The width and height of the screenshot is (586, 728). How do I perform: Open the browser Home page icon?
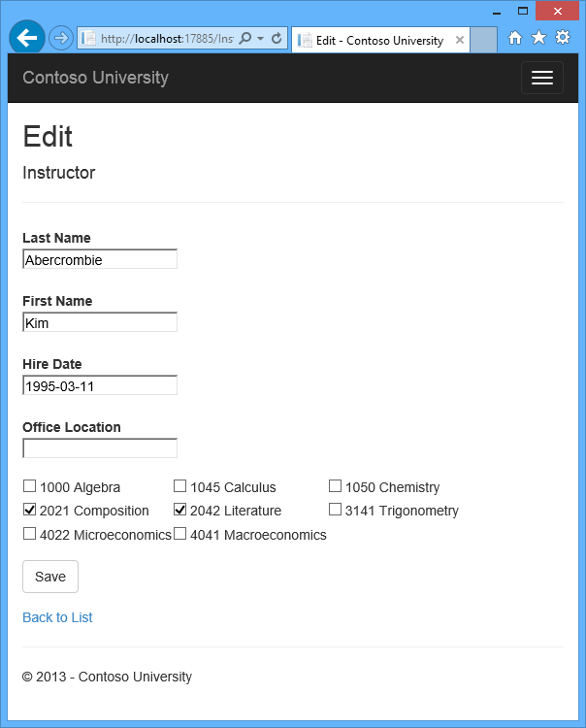tap(515, 38)
